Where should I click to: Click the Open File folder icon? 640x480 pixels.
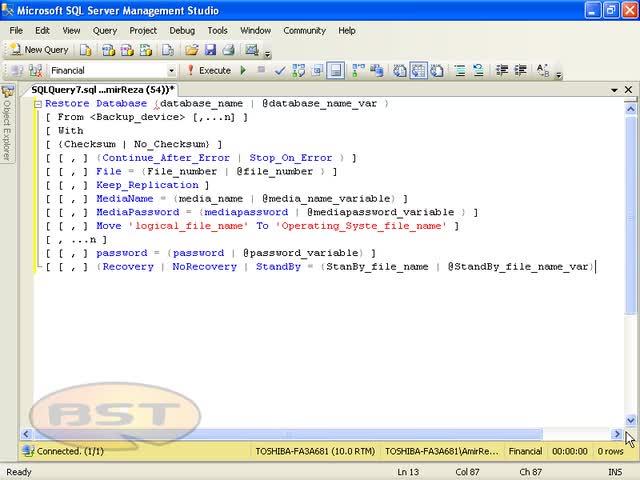point(191,50)
